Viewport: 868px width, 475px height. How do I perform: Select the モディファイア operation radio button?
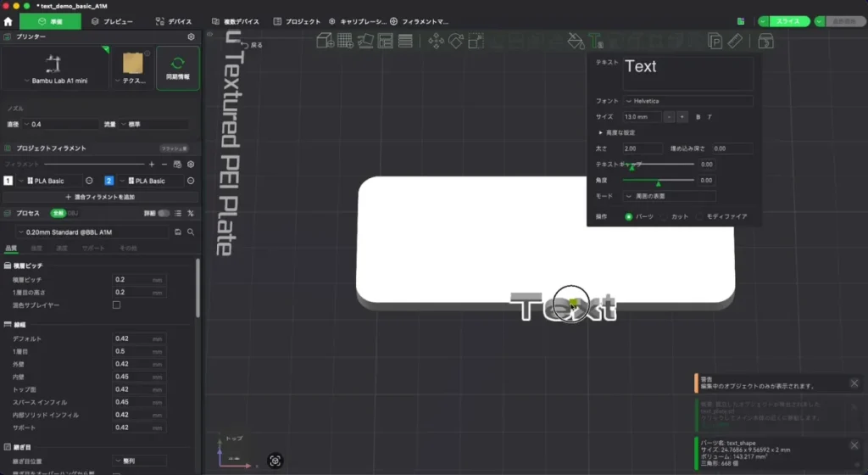[699, 216]
